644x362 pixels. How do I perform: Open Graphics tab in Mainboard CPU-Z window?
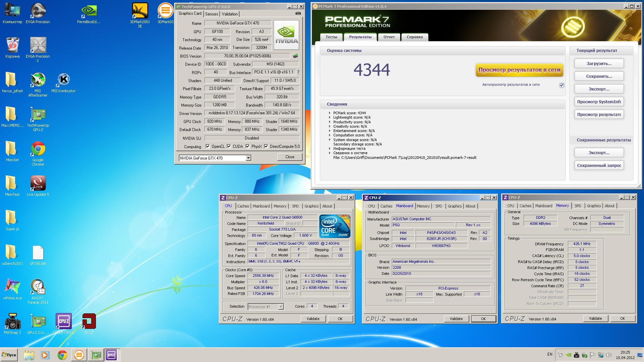pyautogui.click(x=454, y=206)
